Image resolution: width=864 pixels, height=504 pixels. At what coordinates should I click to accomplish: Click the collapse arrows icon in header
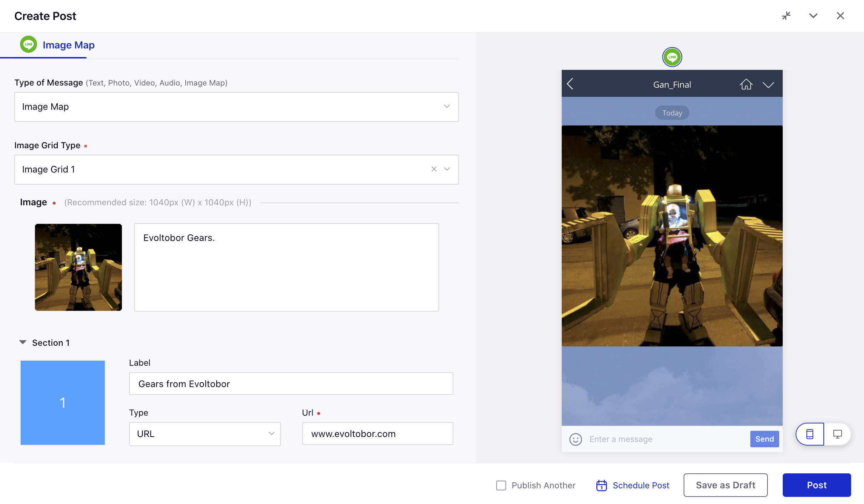click(x=786, y=16)
